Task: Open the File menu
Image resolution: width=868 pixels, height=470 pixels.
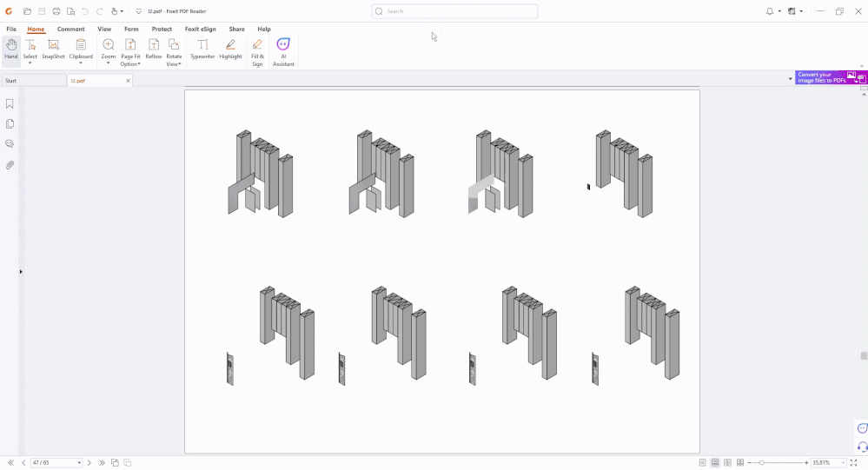Action: [x=11, y=30]
